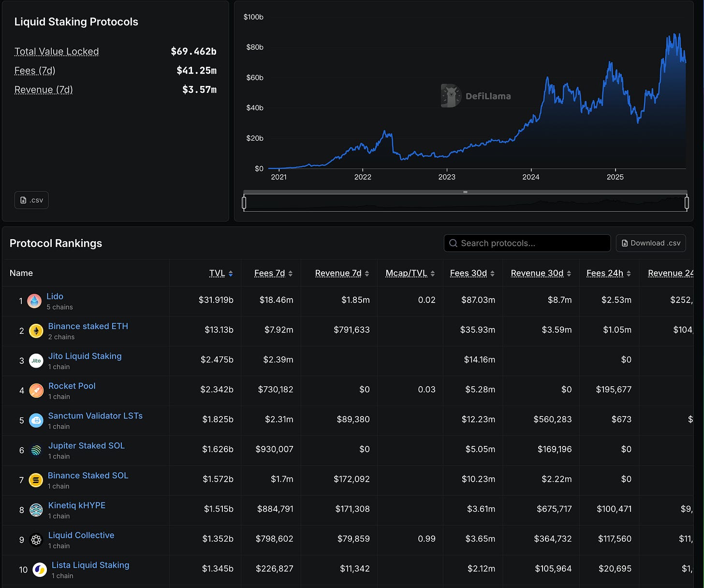
Task: Click the Lista Liquid Staking logo icon
Action: point(39,570)
